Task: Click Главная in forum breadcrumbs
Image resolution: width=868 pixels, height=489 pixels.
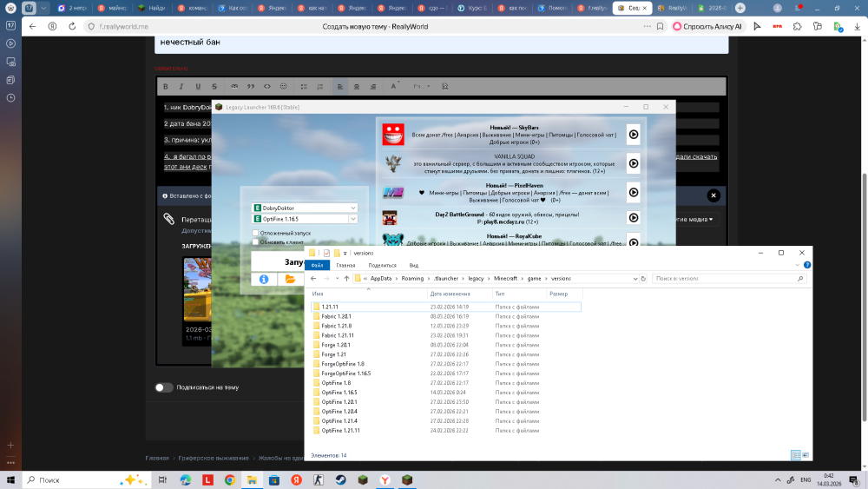Action: coord(157,458)
